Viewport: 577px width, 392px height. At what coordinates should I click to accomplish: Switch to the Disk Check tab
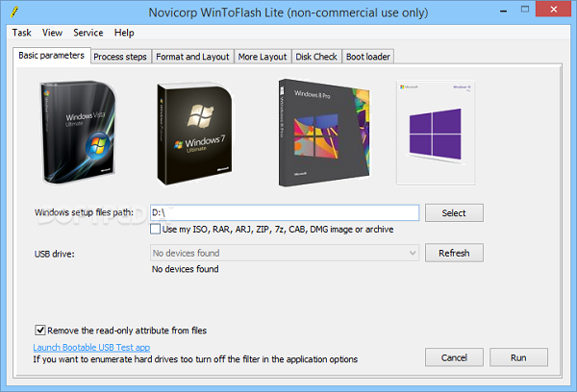tap(316, 57)
